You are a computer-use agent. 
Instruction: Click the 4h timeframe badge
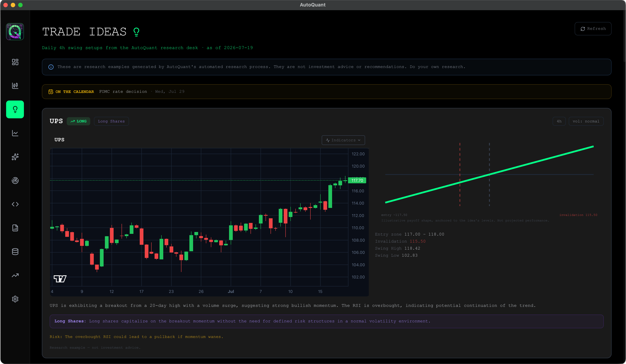(559, 121)
